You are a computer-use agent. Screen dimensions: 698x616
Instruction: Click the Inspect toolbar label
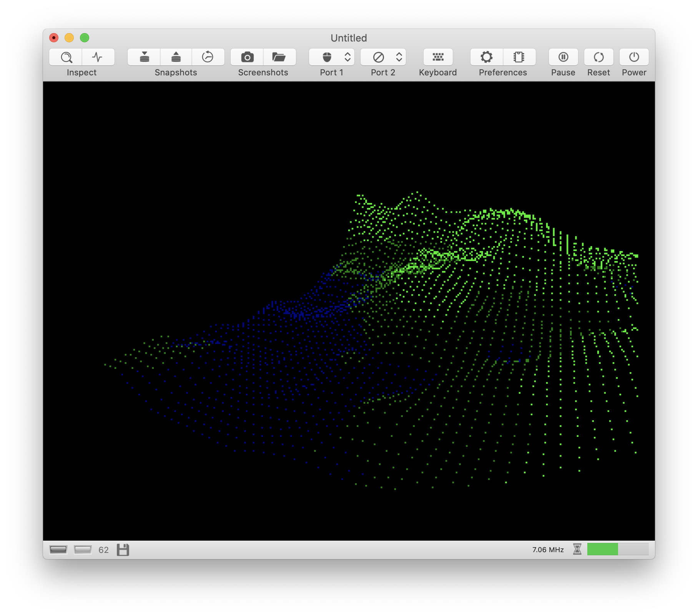click(x=81, y=73)
